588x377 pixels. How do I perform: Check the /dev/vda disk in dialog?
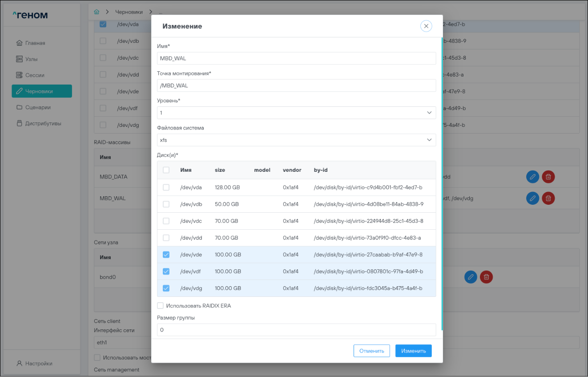click(x=166, y=187)
